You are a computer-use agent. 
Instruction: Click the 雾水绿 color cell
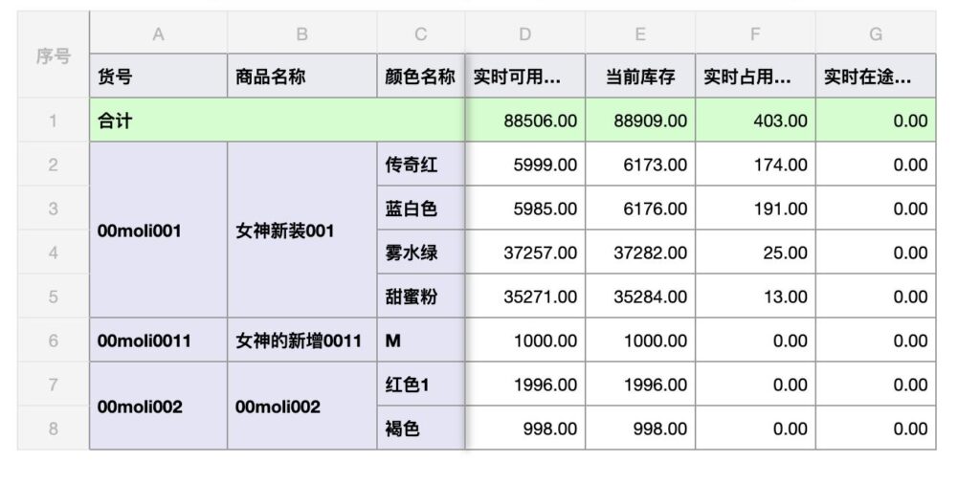tap(421, 253)
